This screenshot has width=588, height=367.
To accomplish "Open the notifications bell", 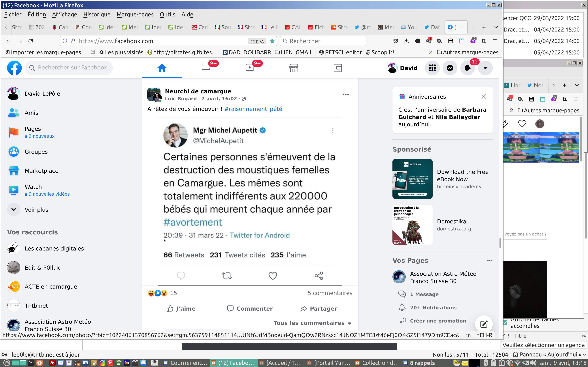I will [467, 68].
